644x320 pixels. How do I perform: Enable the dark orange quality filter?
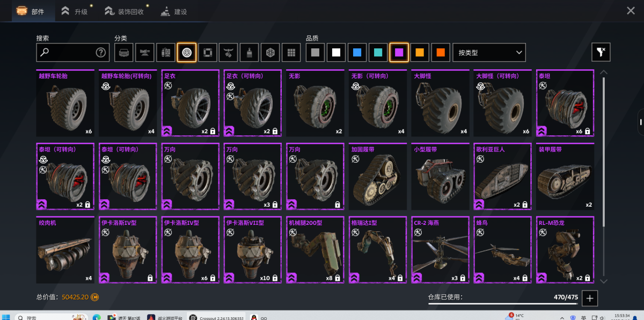click(x=441, y=53)
